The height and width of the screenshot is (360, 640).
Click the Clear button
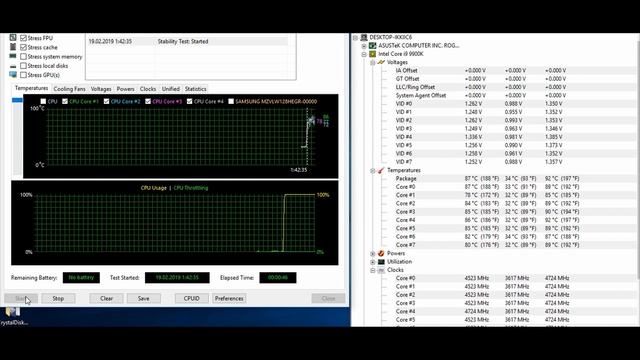tap(107, 298)
